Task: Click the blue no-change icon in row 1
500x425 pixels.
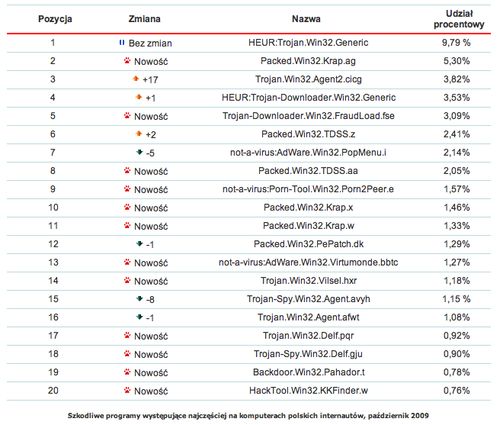Action: tap(122, 43)
